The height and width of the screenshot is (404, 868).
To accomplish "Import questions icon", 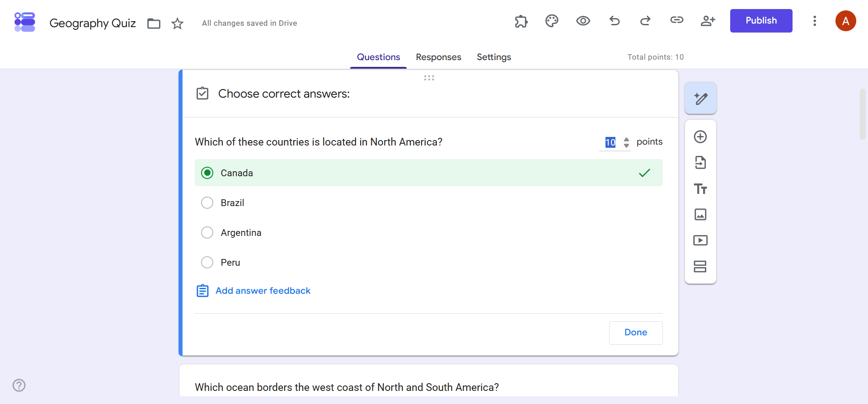I will pos(700,163).
